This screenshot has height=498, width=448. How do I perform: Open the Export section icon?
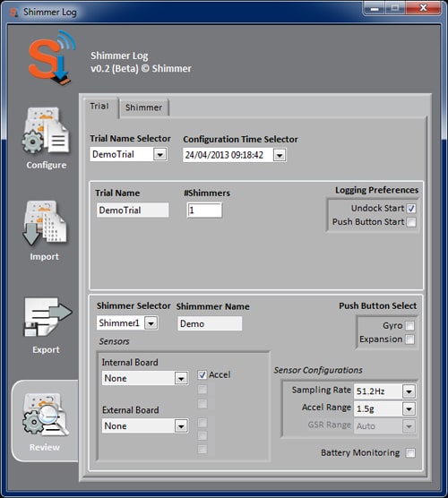click(47, 317)
